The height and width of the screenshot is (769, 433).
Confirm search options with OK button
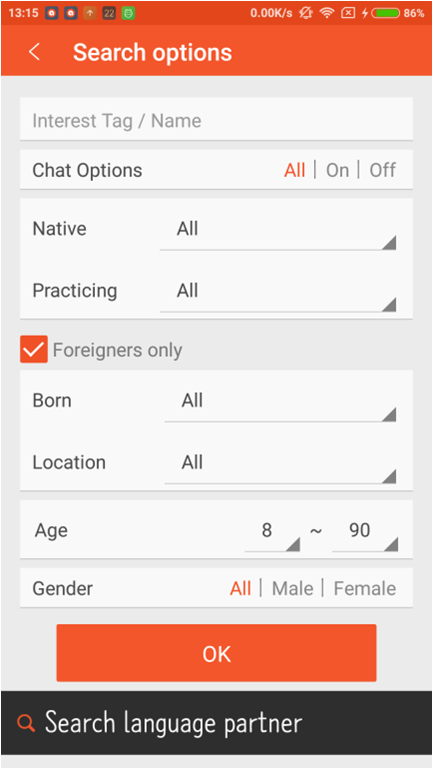point(216,653)
